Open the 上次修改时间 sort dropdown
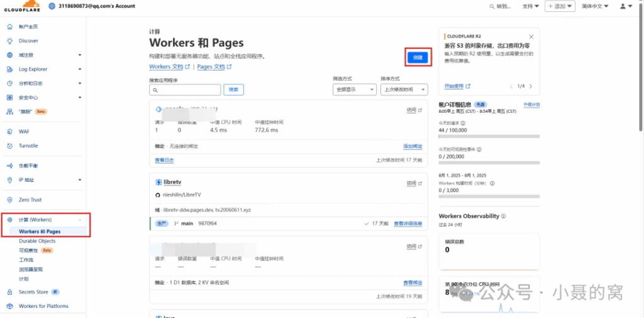This screenshot has width=644, height=318. point(404,89)
